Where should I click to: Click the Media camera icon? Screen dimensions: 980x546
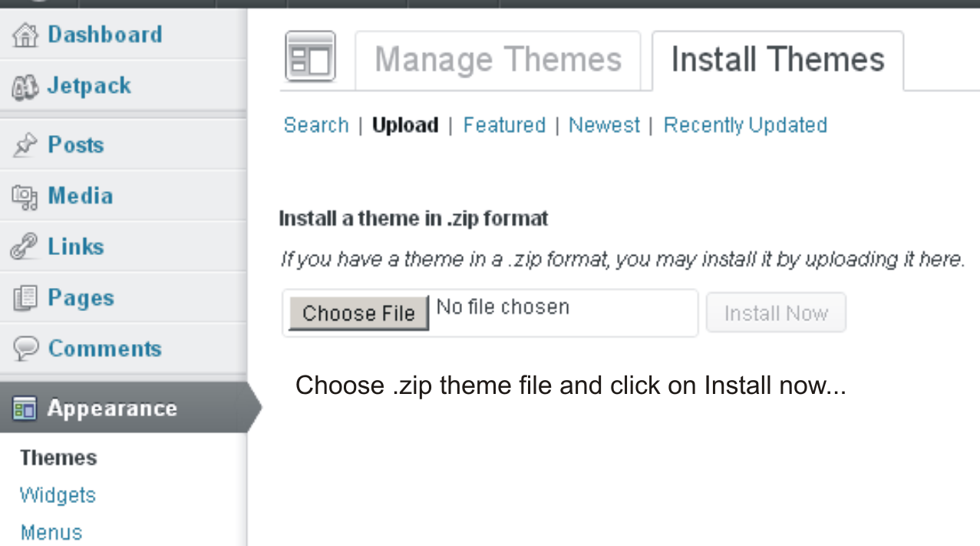[23, 195]
